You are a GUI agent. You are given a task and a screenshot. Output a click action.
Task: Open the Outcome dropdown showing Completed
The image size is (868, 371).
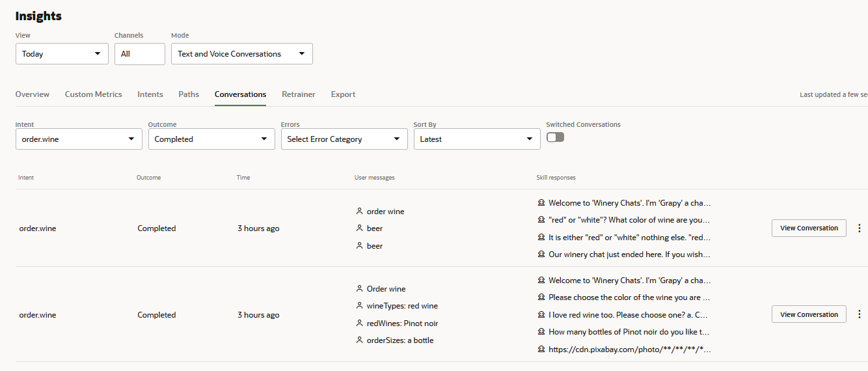pyautogui.click(x=211, y=139)
